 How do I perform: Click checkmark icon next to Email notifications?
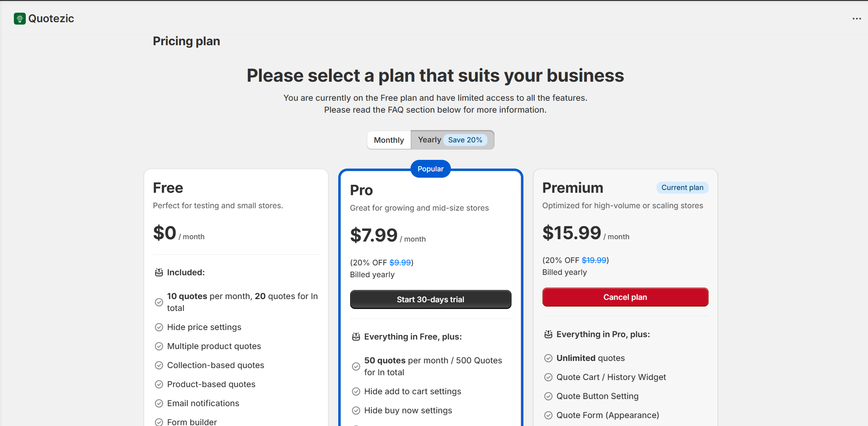point(159,403)
